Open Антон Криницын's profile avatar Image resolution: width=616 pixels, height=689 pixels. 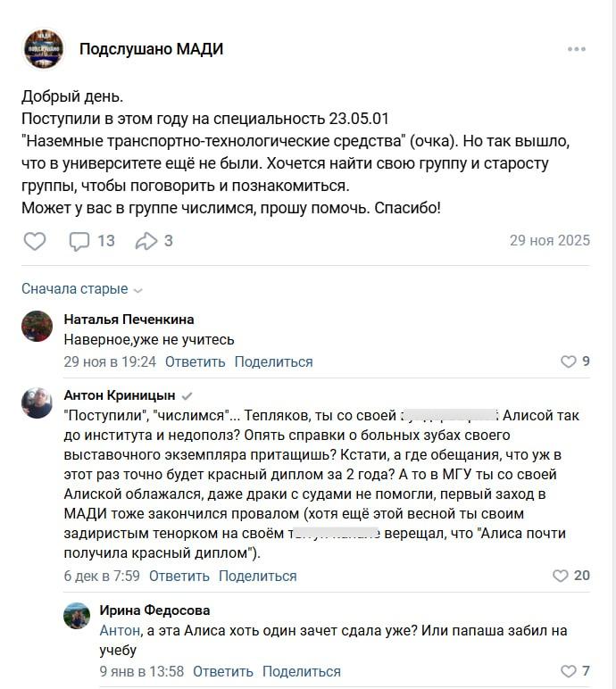pyautogui.click(x=37, y=403)
